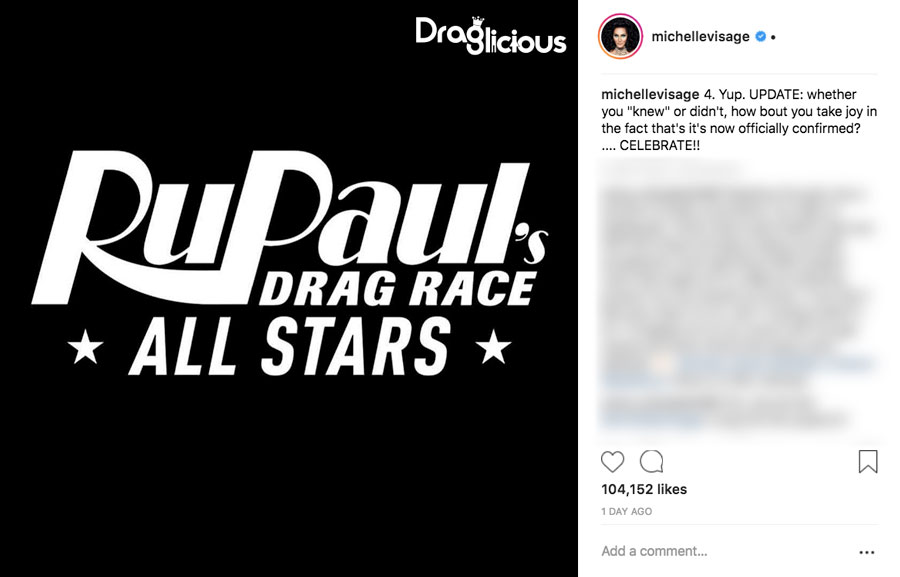Click the Draglicious logo watermark

tap(491, 36)
